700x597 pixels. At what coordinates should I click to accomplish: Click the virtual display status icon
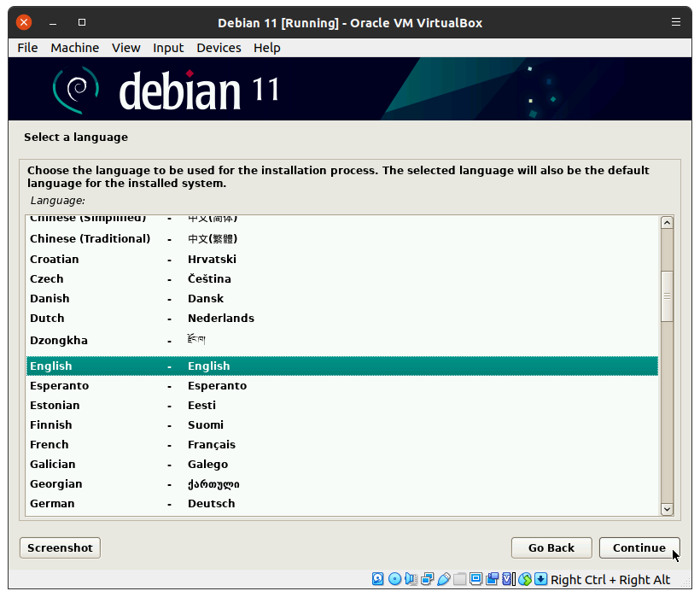pos(475,580)
